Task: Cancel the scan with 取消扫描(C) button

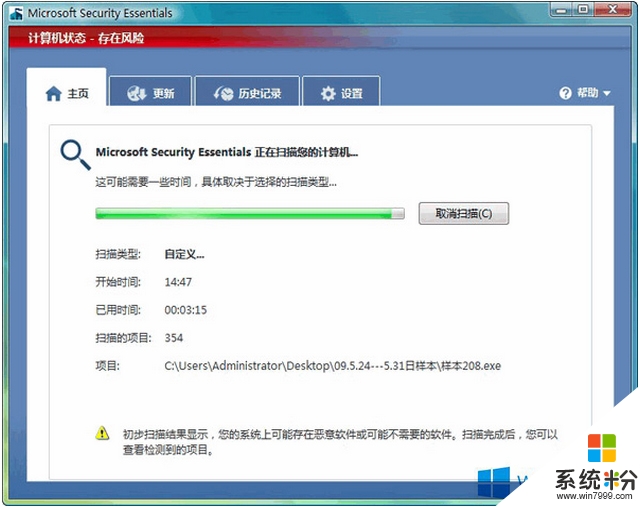Action: [464, 213]
